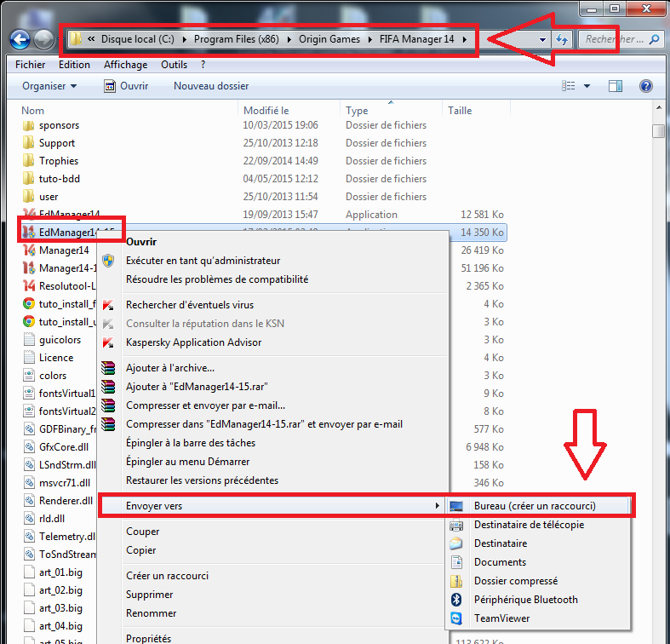The image size is (670, 644).
Task: Click the Nouveau dossier button
Action: pos(211,86)
